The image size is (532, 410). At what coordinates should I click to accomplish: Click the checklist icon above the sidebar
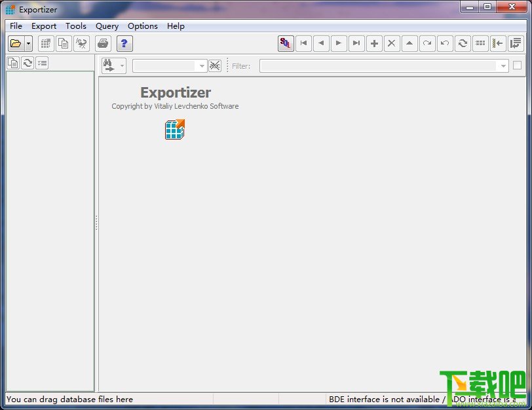tap(41, 62)
